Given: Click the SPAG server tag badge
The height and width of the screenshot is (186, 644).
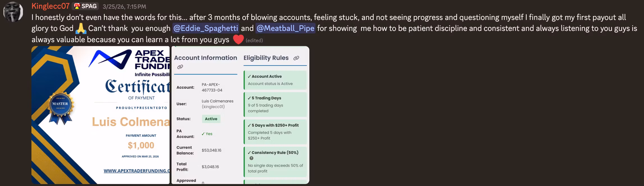Looking at the screenshot, I should point(86,6).
